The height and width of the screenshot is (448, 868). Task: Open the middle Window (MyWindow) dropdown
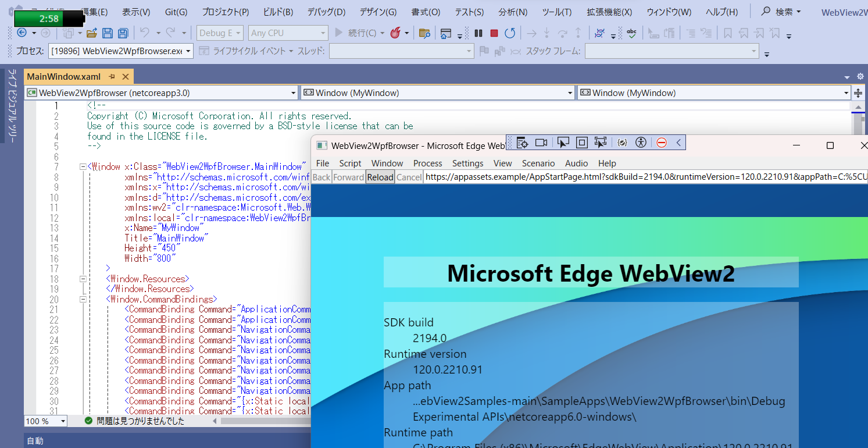tap(438, 93)
